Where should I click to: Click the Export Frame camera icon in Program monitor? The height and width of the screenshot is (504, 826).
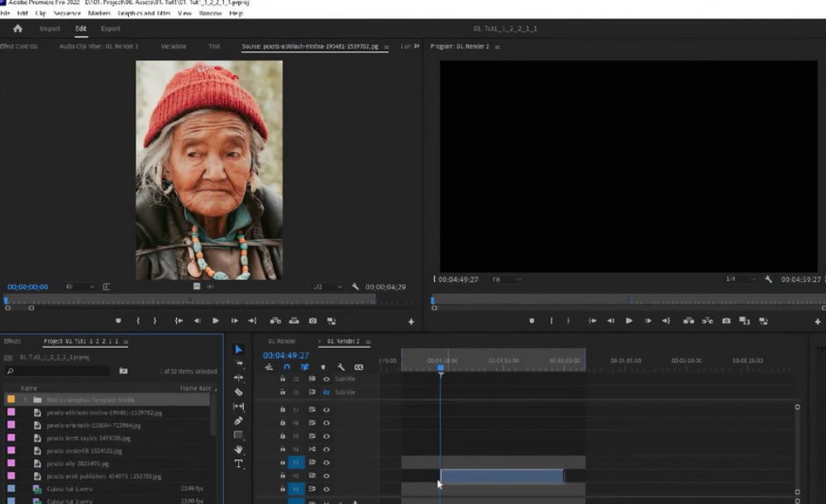click(727, 320)
